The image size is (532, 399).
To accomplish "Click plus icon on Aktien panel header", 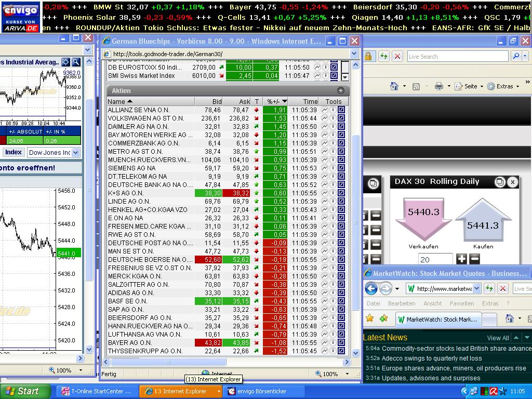I will tap(341, 90).
